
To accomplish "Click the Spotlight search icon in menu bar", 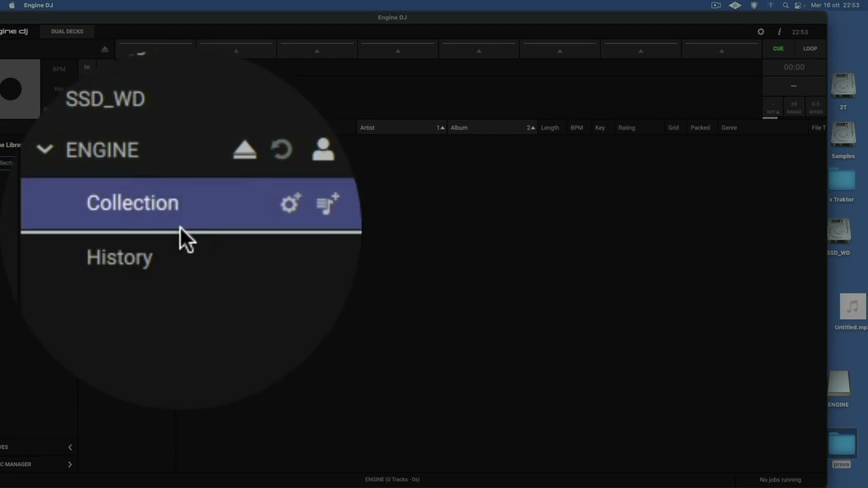I will (786, 5).
